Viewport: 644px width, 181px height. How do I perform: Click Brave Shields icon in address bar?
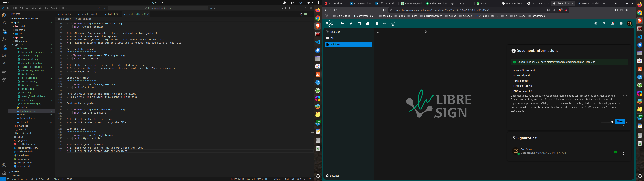(x=560, y=10)
